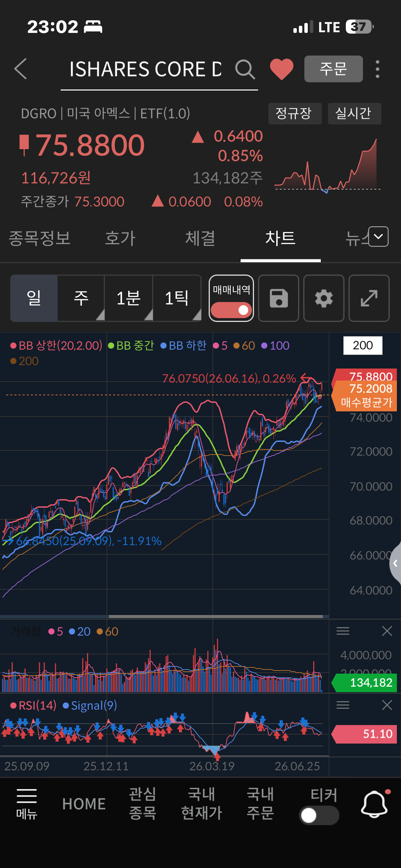Screen dimensions: 401x868
Task: Open RSI panel hamburger menu icon
Action: [343, 705]
